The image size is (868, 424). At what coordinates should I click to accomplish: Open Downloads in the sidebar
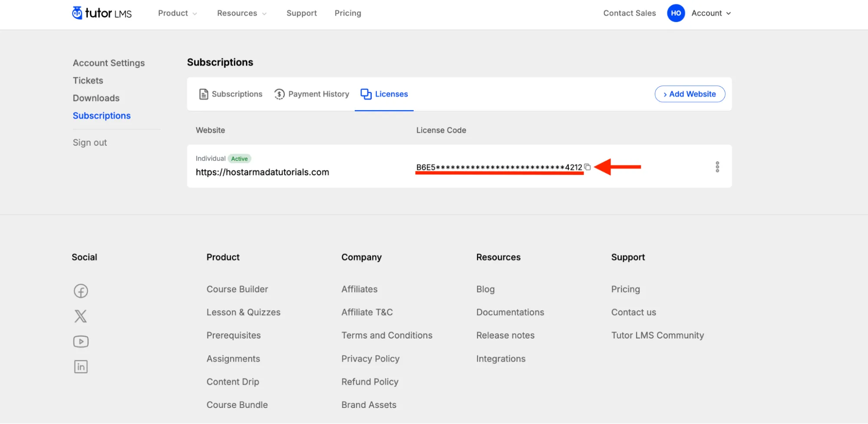96,98
